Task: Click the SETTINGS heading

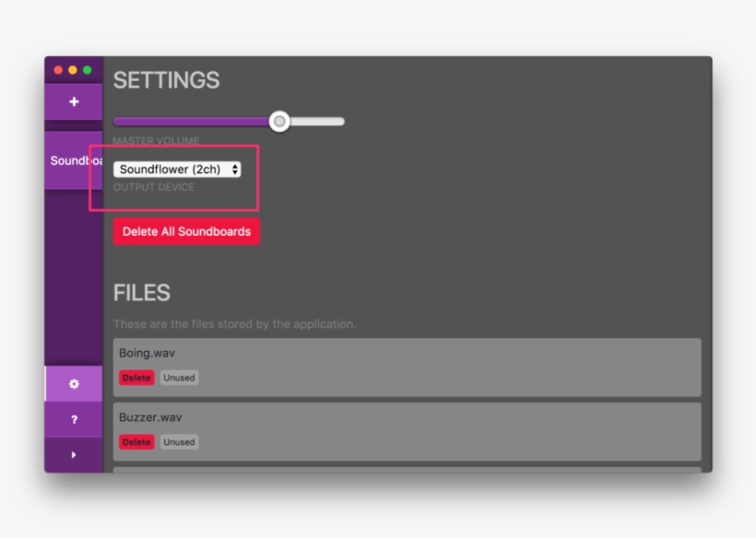Action: pyautogui.click(x=166, y=80)
